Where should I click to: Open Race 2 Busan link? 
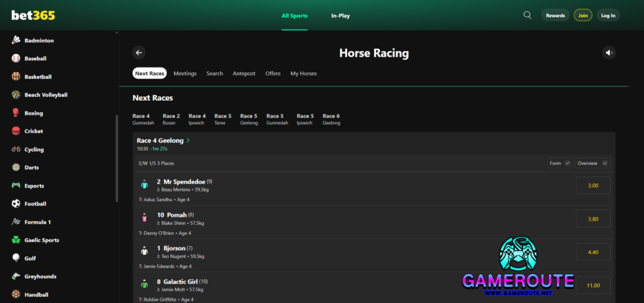point(171,119)
